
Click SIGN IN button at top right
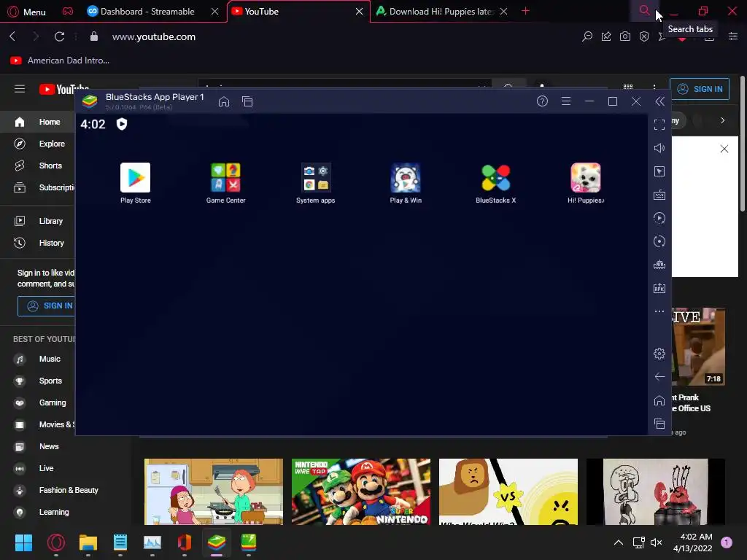tap(700, 89)
